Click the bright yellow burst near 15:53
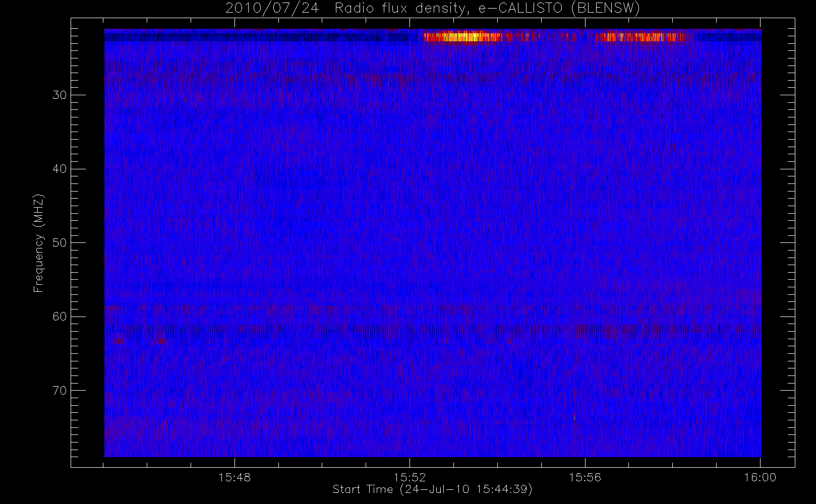 click(464, 37)
